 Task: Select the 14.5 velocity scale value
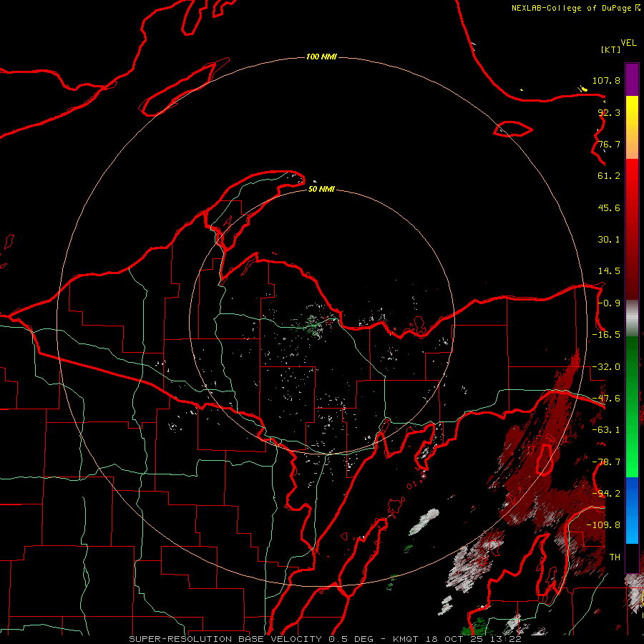609,271
